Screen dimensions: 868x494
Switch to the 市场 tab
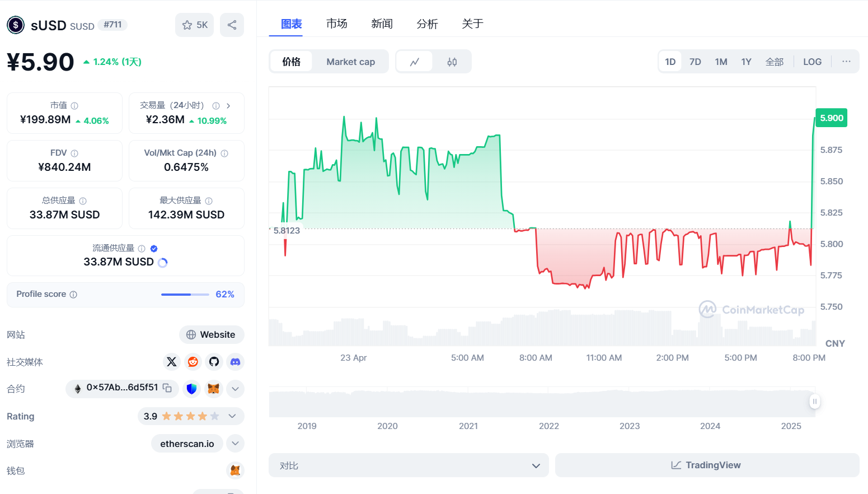(336, 24)
